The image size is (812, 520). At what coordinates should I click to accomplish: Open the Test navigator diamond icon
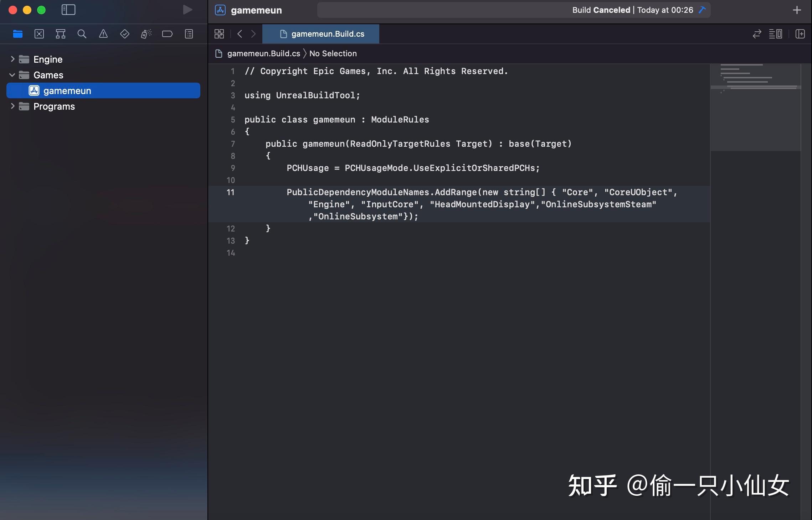click(x=125, y=34)
